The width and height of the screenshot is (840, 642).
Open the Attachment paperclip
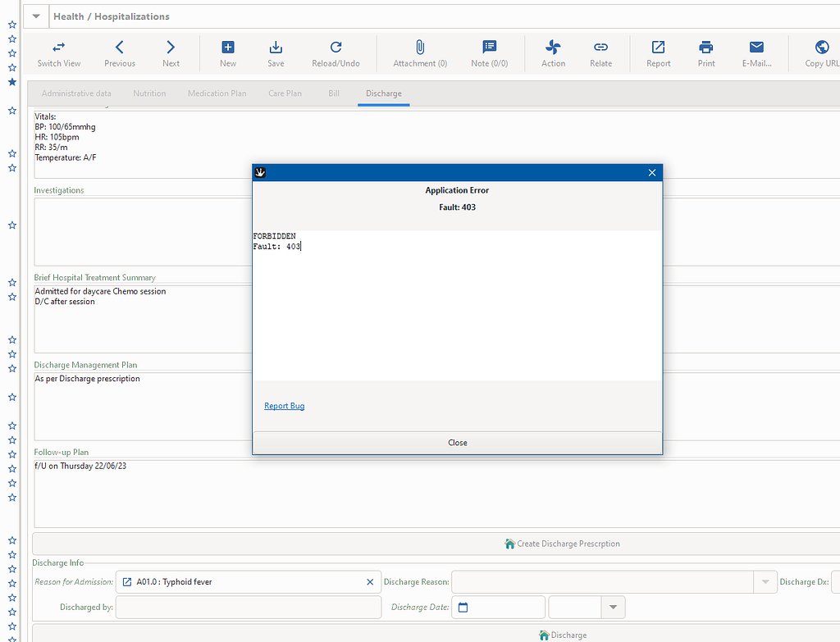click(420, 48)
